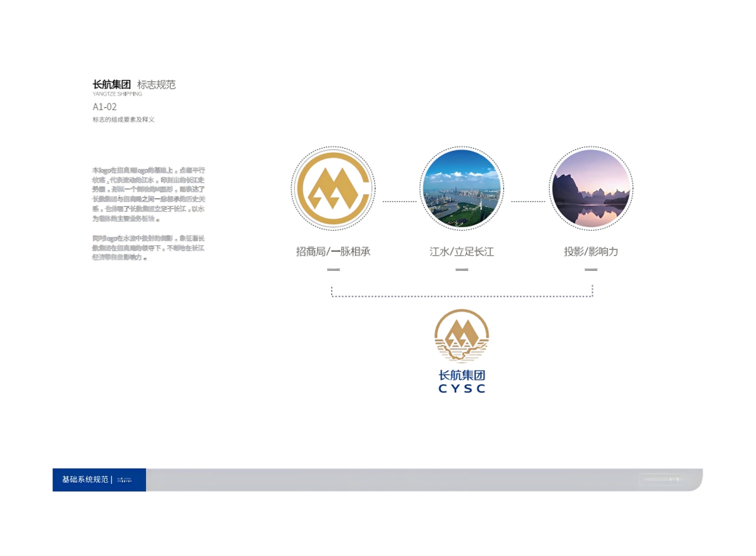This screenshot has height=556, width=756.
Task: Click the caption 招商局/一脉相承
Action: (x=333, y=252)
